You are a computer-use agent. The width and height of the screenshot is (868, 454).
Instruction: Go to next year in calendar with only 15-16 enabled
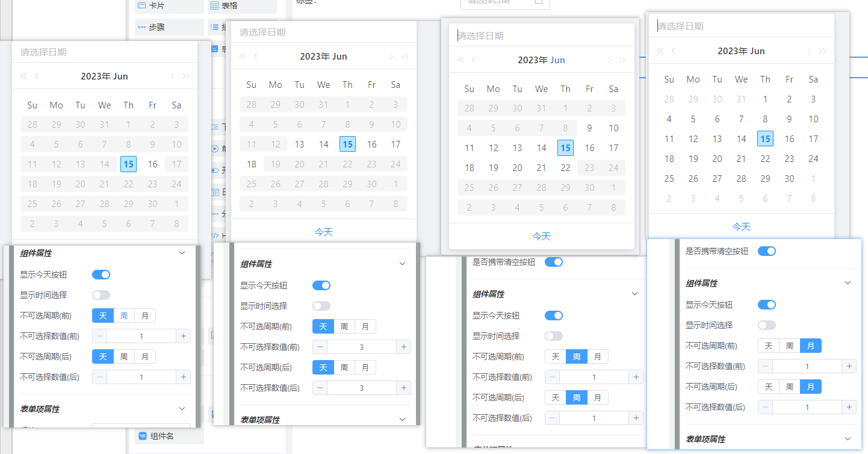tap(185, 76)
